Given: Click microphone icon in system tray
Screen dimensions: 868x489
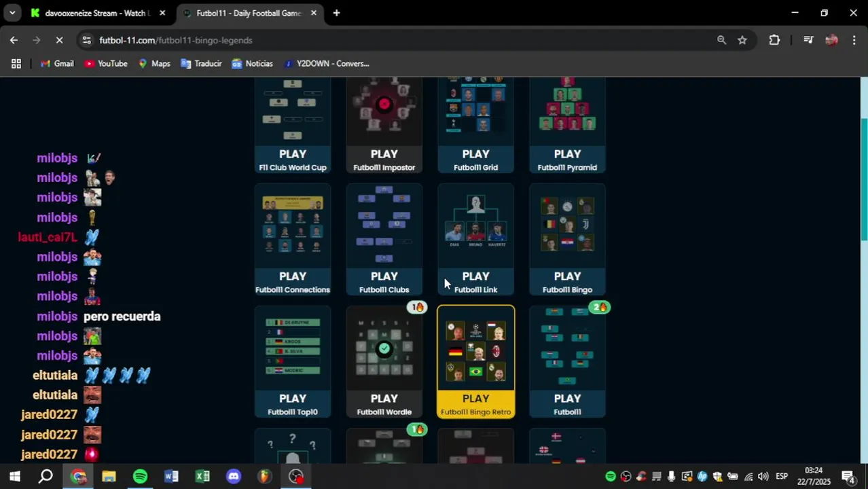Looking at the screenshot, I should click(672, 476).
